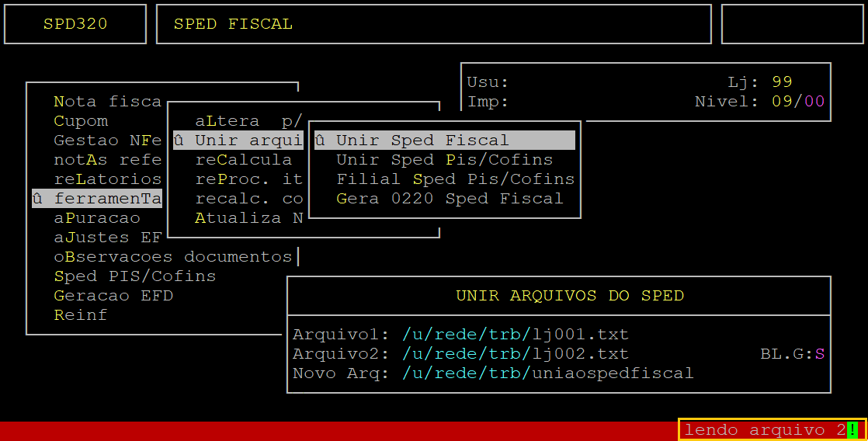The width and height of the screenshot is (868, 441).
Task: Click the Arquivo1 path field lj001.txt
Action: click(x=516, y=335)
